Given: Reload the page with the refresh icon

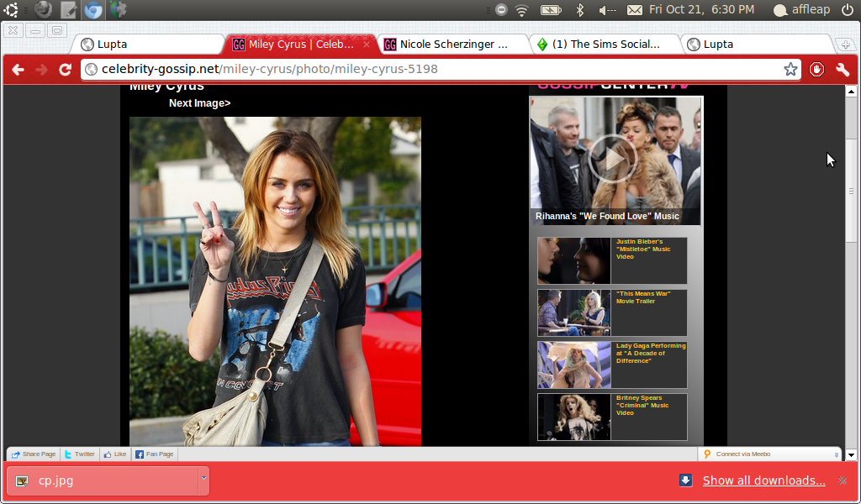Looking at the screenshot, I should (x=66, y=70).
